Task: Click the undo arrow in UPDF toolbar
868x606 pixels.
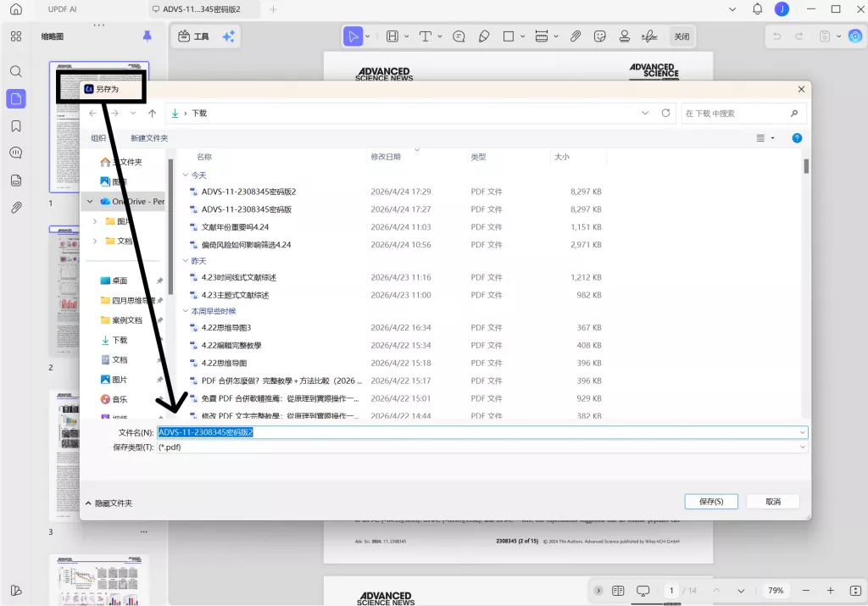Action: coord(777,36)
